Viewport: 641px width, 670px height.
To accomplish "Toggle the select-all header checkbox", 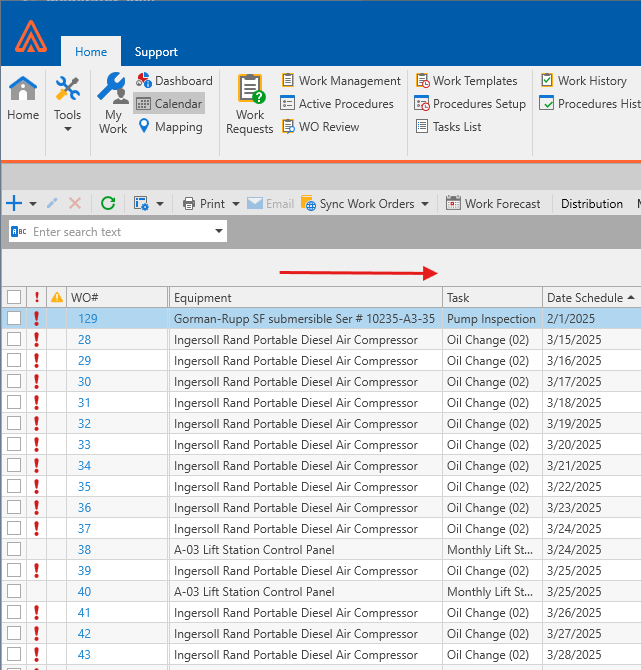I will (14, 297).
